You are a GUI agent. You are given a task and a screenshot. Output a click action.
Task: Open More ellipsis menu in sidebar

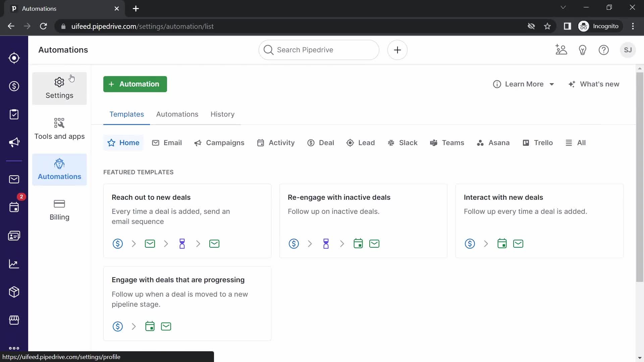tap(14, 348)
